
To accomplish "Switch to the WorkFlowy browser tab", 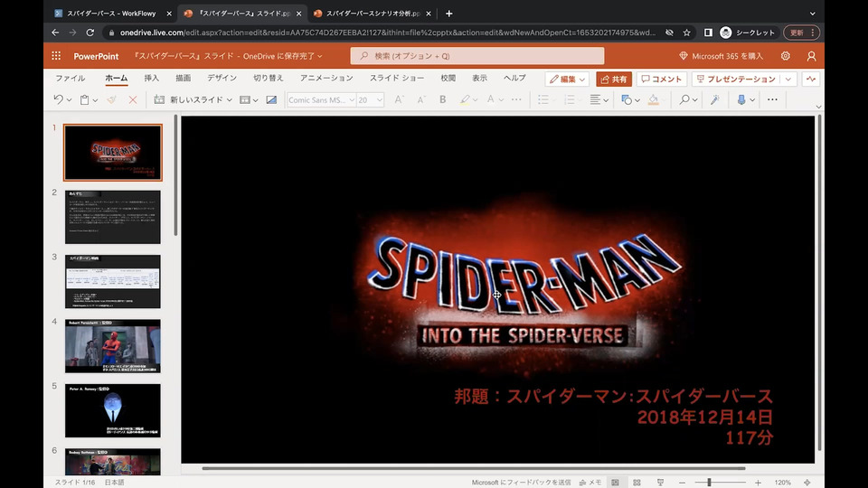I will pyautogui.click(x=110, y=14).
